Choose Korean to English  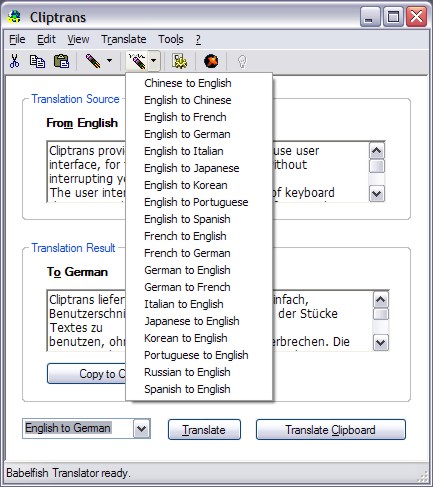coord(199,338)
